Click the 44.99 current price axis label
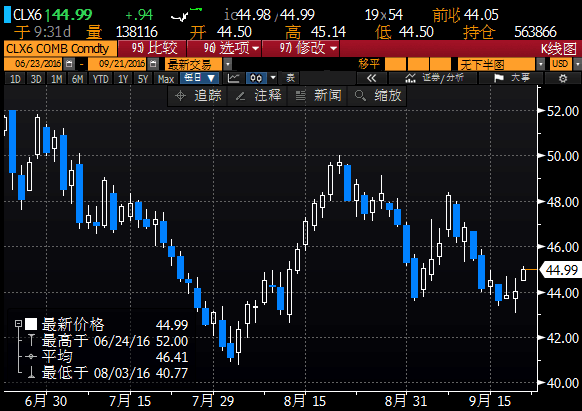Screen dimensions: 582x411 [561, 270]
